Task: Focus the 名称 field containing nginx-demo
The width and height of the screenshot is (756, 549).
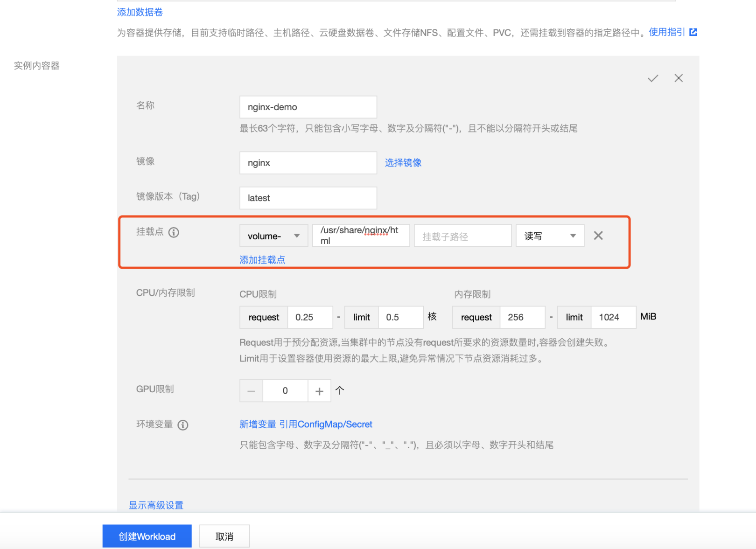Action: (308, 107)
